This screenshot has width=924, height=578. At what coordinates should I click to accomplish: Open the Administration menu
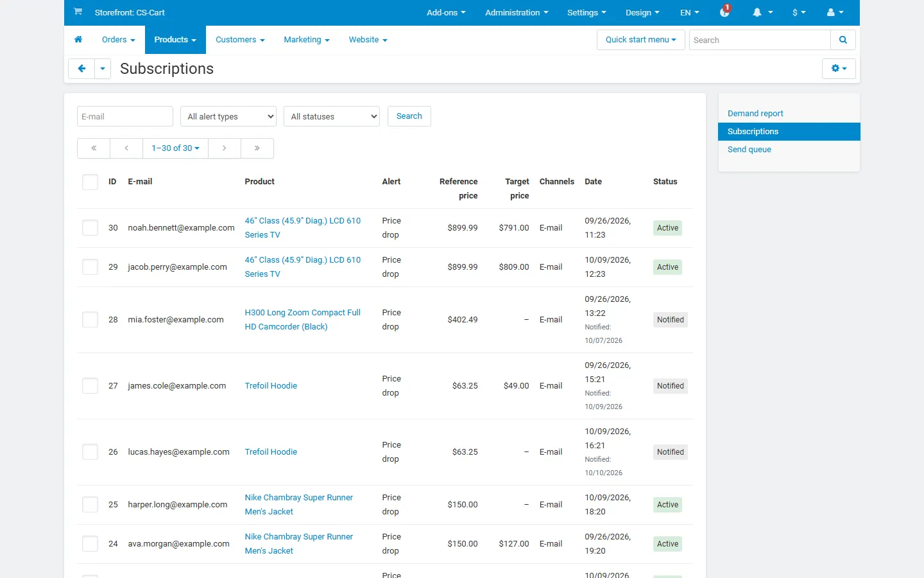click(x=517, y=12)
